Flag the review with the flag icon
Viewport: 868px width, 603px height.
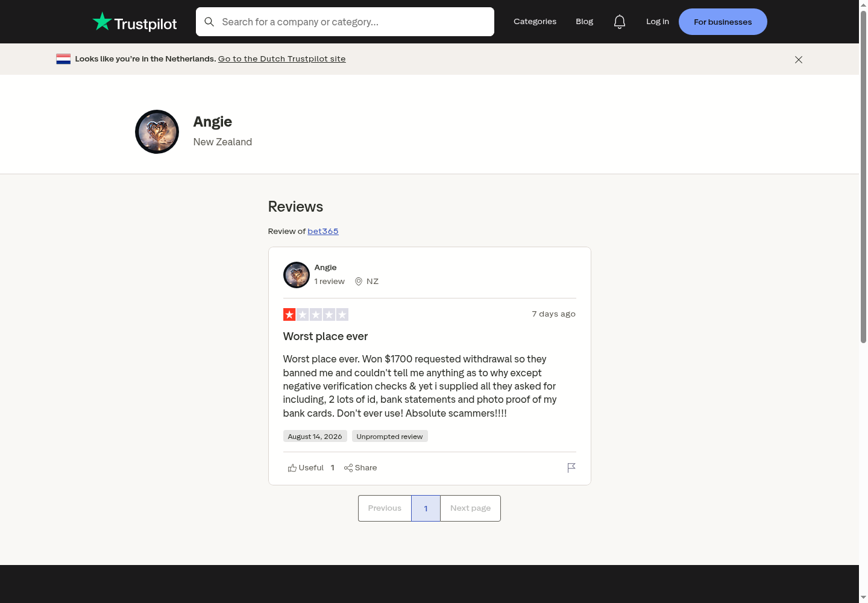[x=571, y=468]
